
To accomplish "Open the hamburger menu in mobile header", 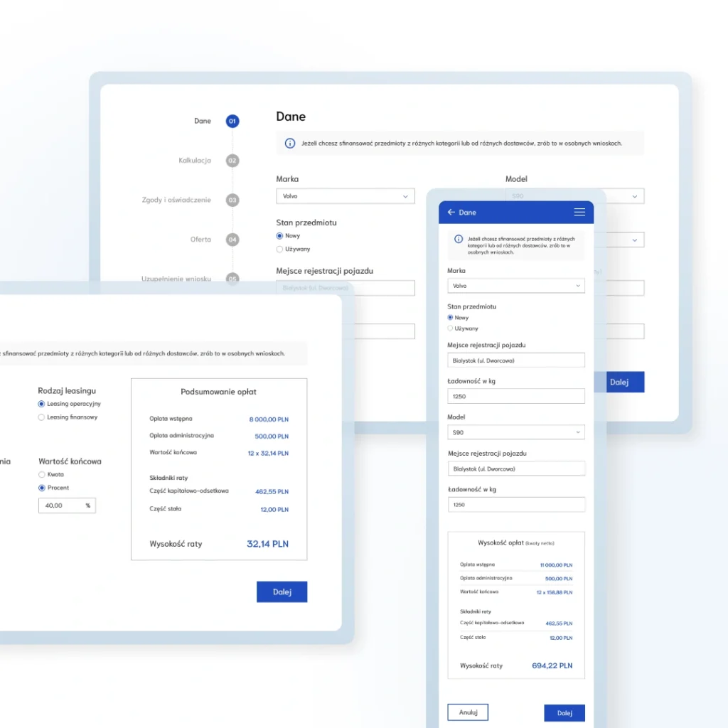I will [579, 213].
